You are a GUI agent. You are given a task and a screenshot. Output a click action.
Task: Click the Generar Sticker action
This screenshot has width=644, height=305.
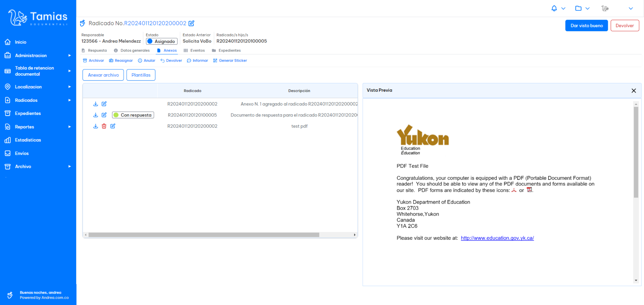[230, 61]
